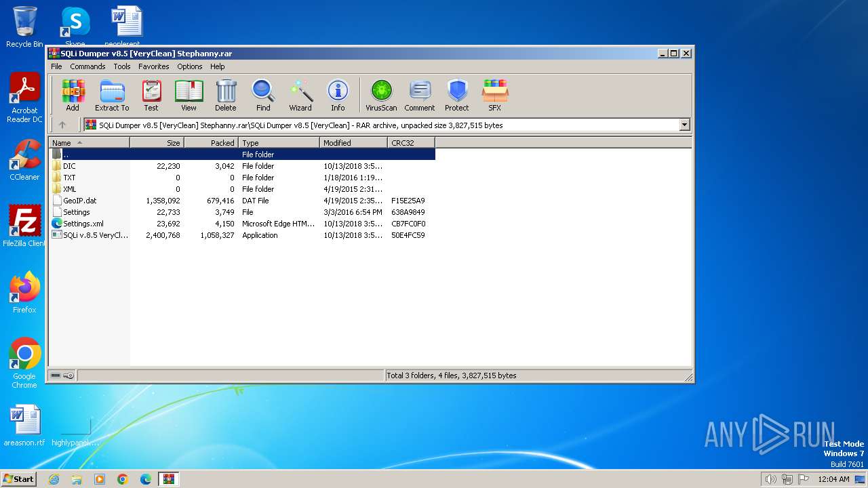The image size is (868, 488).
Task: Open FileZilla Client desktop shortcut
Action: pos(24,226)
